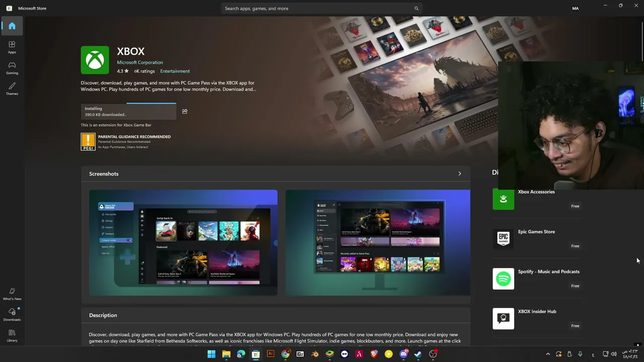
Task: Open the second screenshot showing a monitor
Action: pyautogui.click(x=378, y=243)
